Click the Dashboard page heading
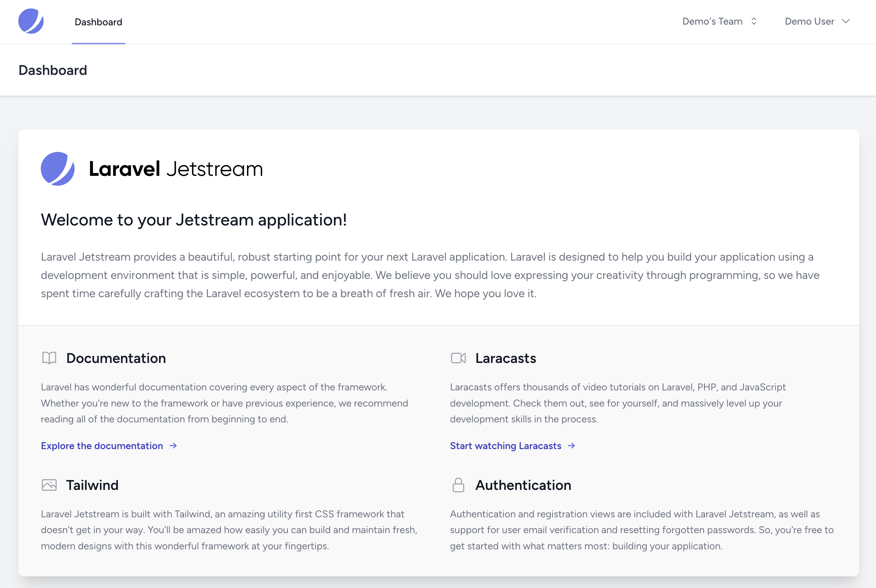The height and width of the screenshot is (588, 876). [53, 70]
